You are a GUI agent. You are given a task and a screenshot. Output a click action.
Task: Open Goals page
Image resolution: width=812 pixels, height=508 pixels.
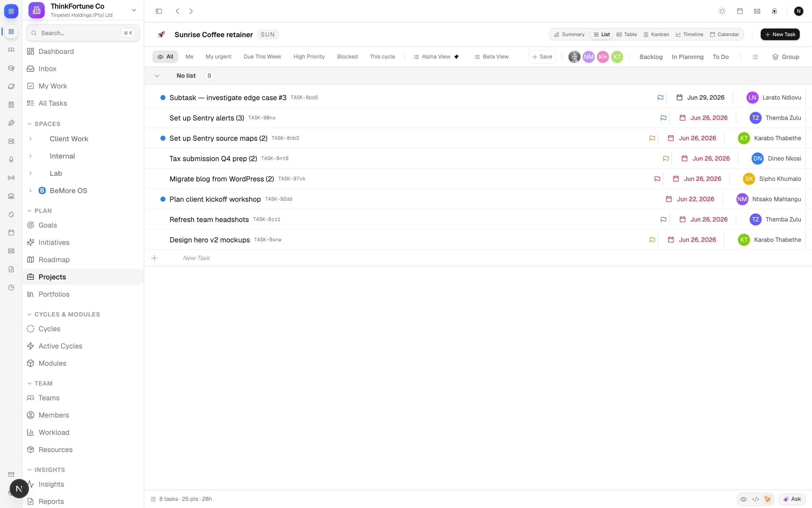(83, 225)
